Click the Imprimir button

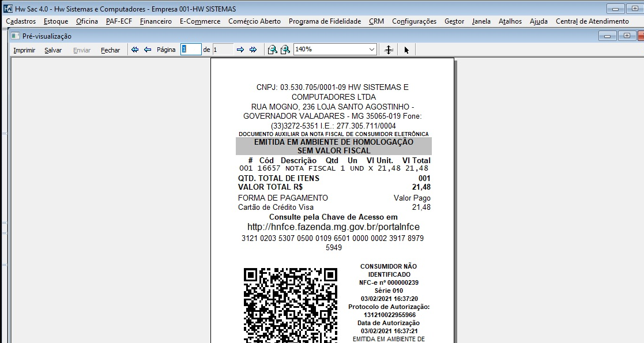tap(24, 50)
